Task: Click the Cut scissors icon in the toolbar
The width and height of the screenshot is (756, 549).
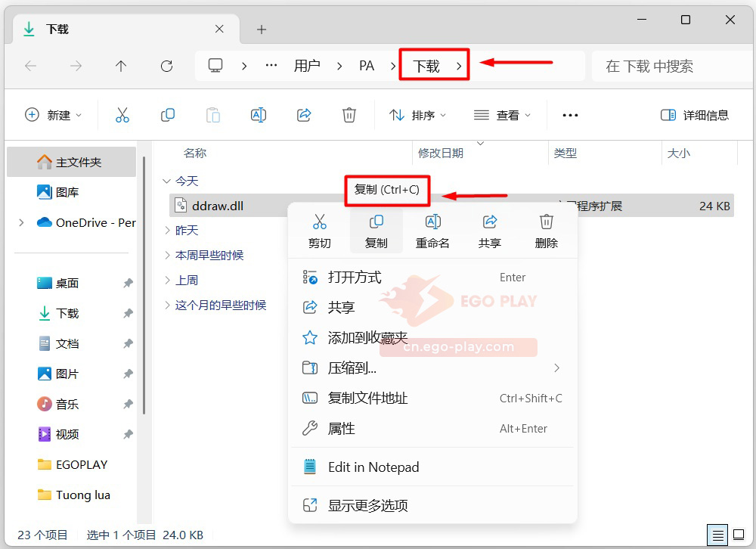Action: click(x=122, y=115)
